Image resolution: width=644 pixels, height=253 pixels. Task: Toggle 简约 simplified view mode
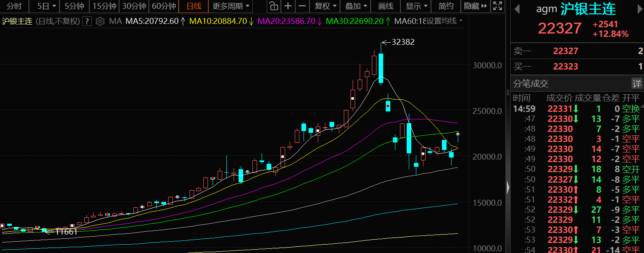[x=446, y=6]
